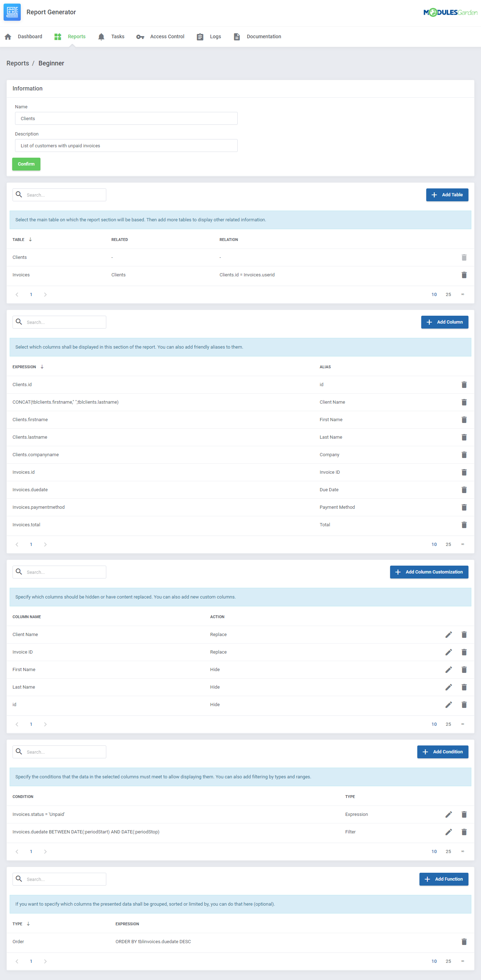Click Add Column Customization button

point(429,572)
